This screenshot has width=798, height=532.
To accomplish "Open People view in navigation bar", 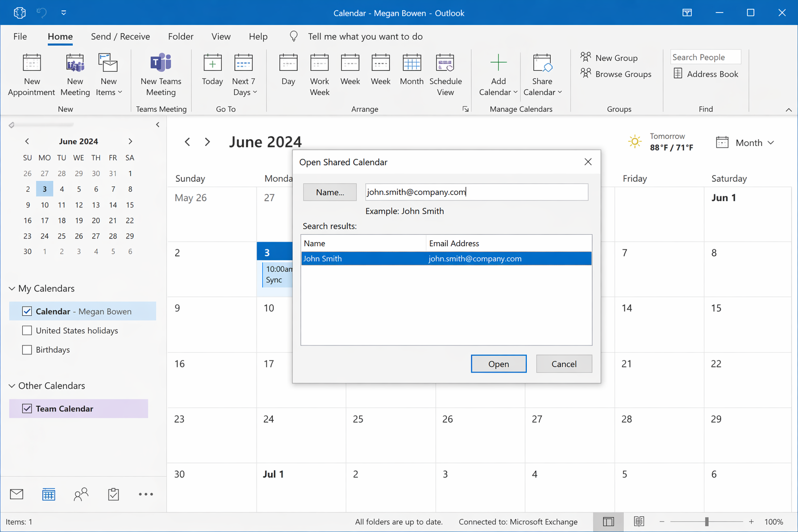I will [x=81, y=494].
